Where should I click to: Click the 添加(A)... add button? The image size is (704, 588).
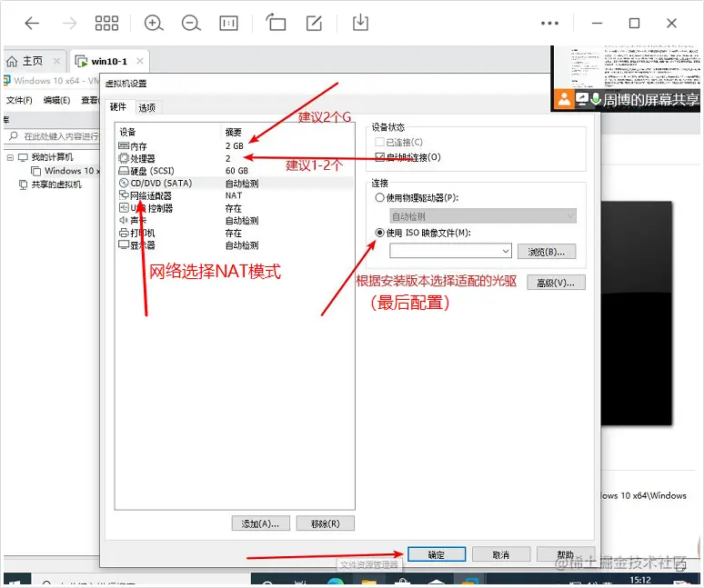pos(260,523)
